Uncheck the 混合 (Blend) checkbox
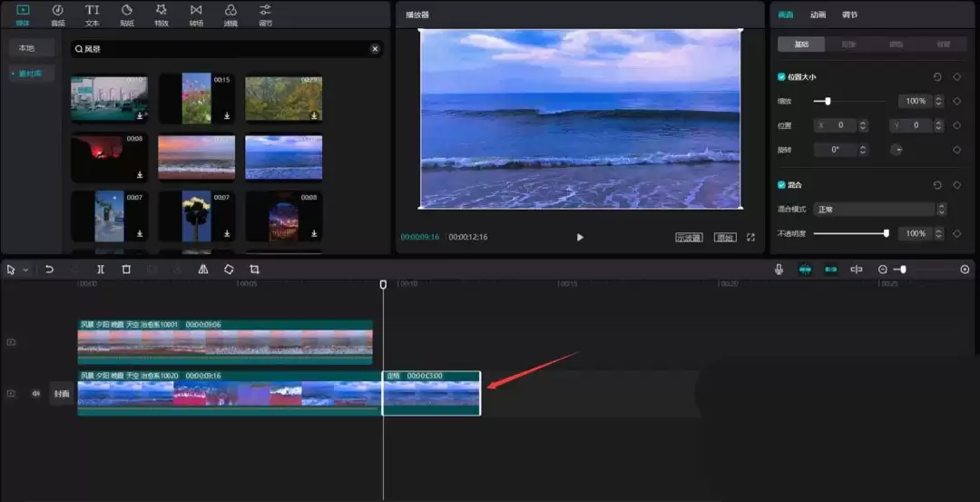 point(781,184)
